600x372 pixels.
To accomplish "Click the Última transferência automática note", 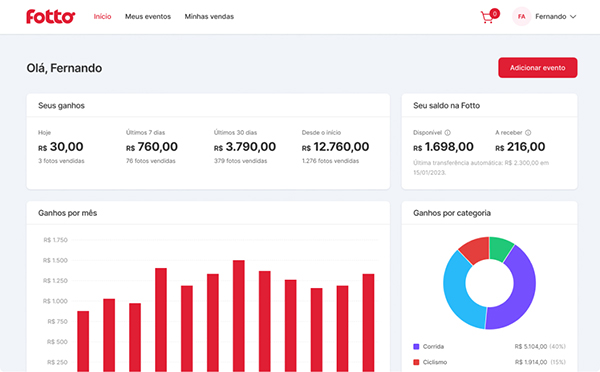I will (481, 168).
